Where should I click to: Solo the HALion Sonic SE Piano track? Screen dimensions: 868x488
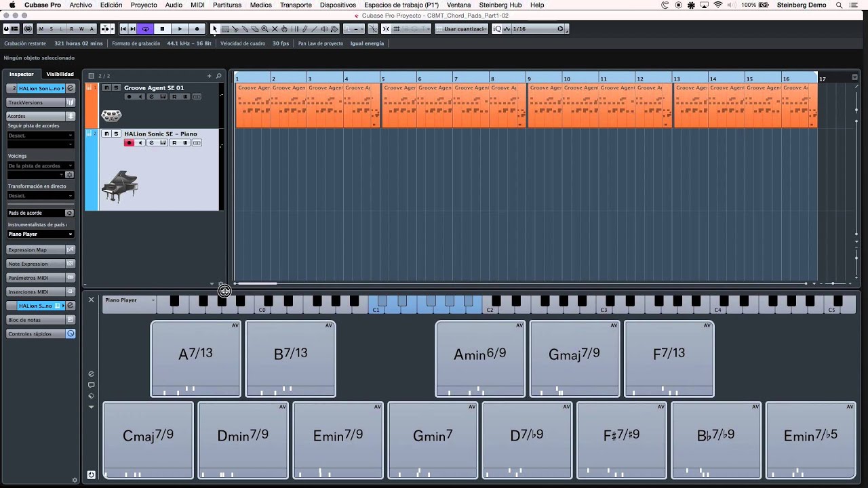(116, 134)
